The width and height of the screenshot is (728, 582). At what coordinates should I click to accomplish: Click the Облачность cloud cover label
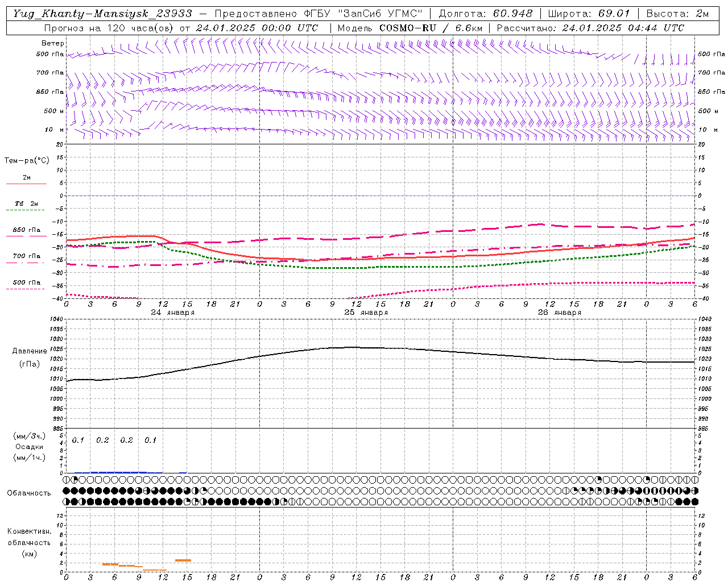pyautogui.click(x=29, y=493)
